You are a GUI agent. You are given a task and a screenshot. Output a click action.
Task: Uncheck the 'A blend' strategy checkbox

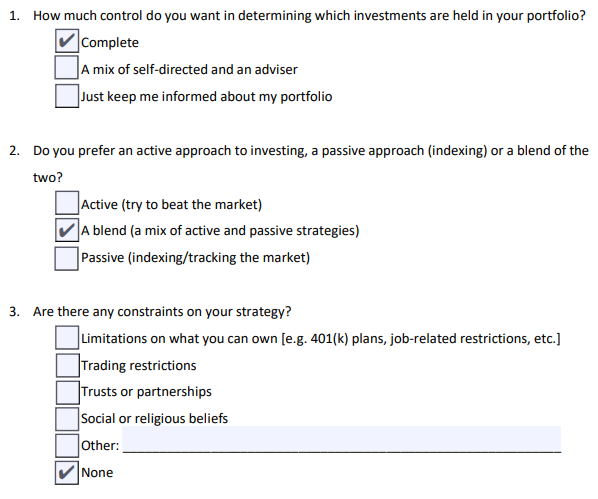[67, 230]
